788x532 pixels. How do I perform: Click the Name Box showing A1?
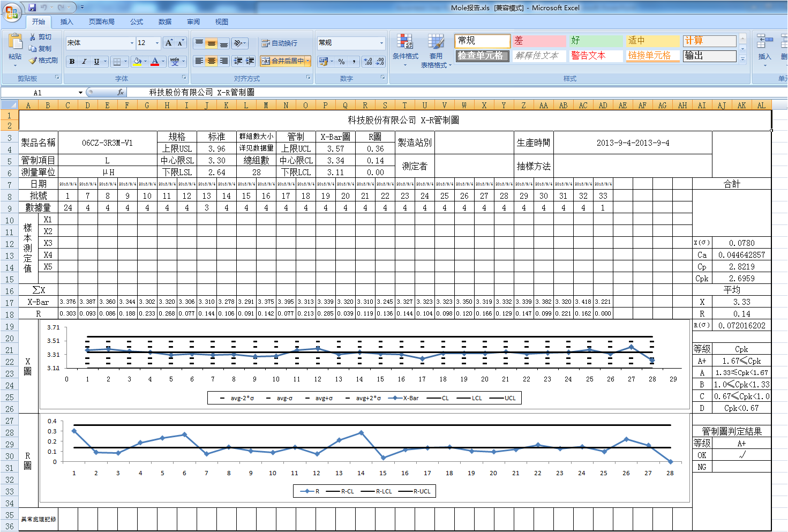click(39, 93)
